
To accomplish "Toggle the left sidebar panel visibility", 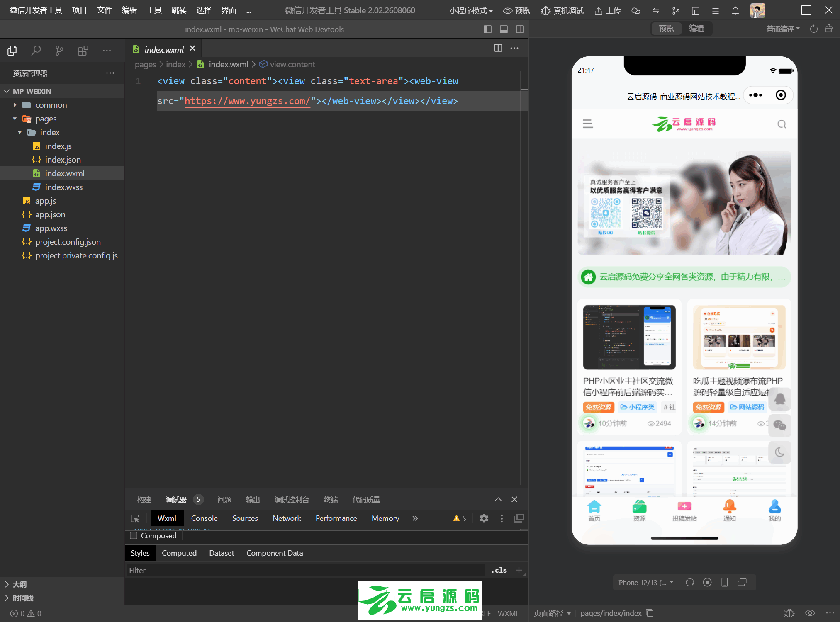I will click(x=487, y=29).
